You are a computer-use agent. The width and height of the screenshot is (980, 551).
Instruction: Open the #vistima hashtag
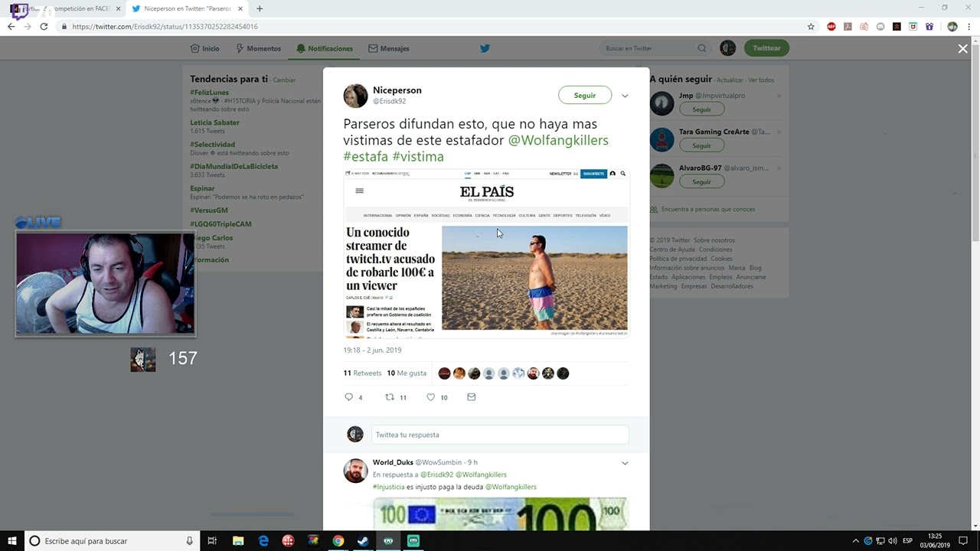(418, 157)
